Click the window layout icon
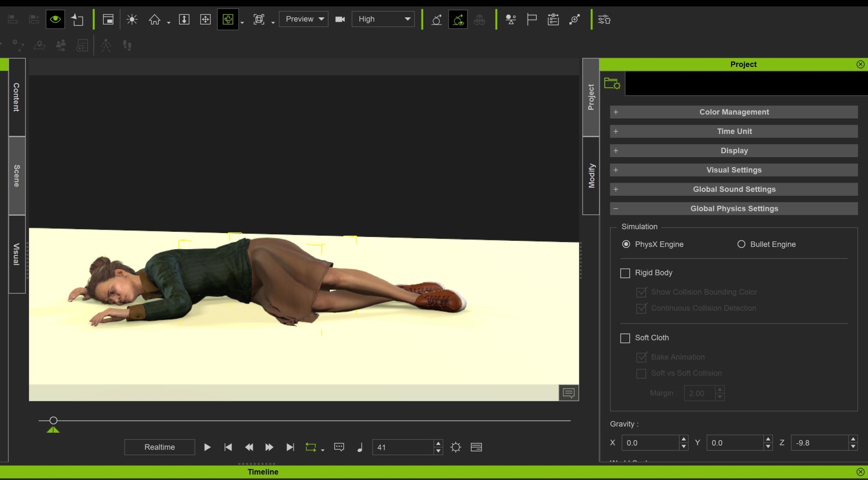This screenshot has width=868, height=480. pos(108,20)
